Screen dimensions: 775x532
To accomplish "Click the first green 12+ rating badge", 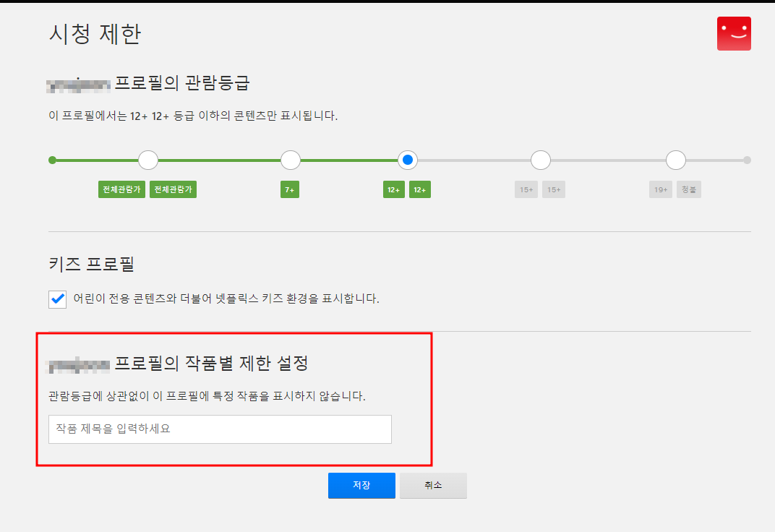I will click(393, 189).
